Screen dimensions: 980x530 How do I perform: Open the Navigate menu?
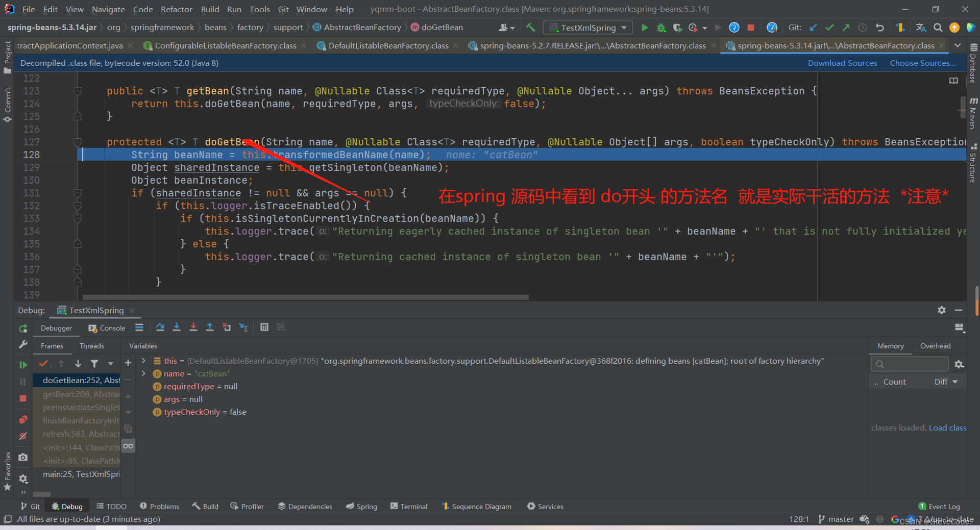click(x=108, y=9)
